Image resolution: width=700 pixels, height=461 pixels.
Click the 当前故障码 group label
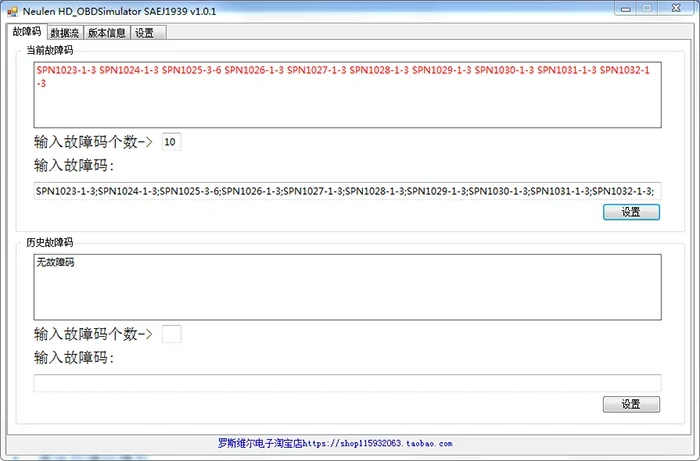coord(50,50)
